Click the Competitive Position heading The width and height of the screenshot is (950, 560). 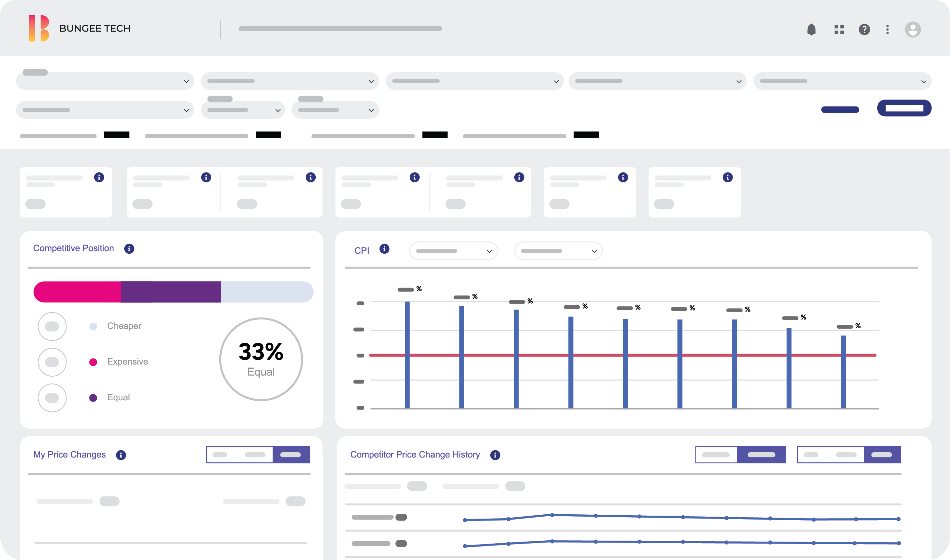[74, 248]
